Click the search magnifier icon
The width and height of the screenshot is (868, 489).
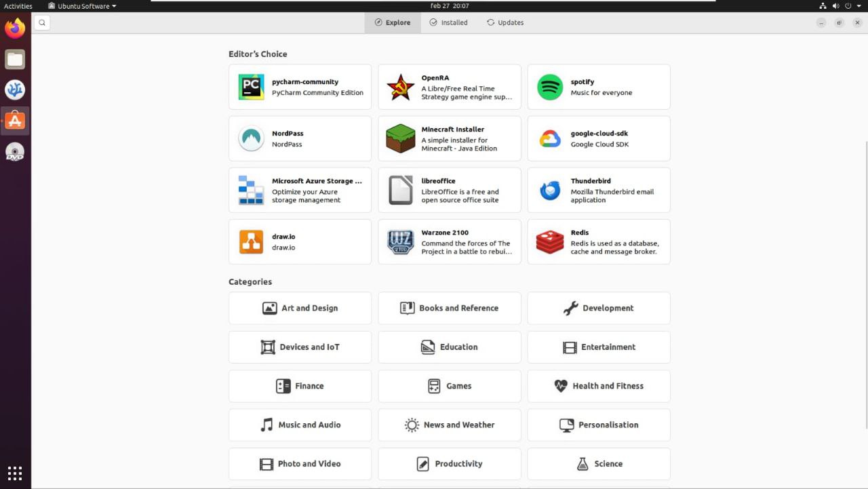41,23
